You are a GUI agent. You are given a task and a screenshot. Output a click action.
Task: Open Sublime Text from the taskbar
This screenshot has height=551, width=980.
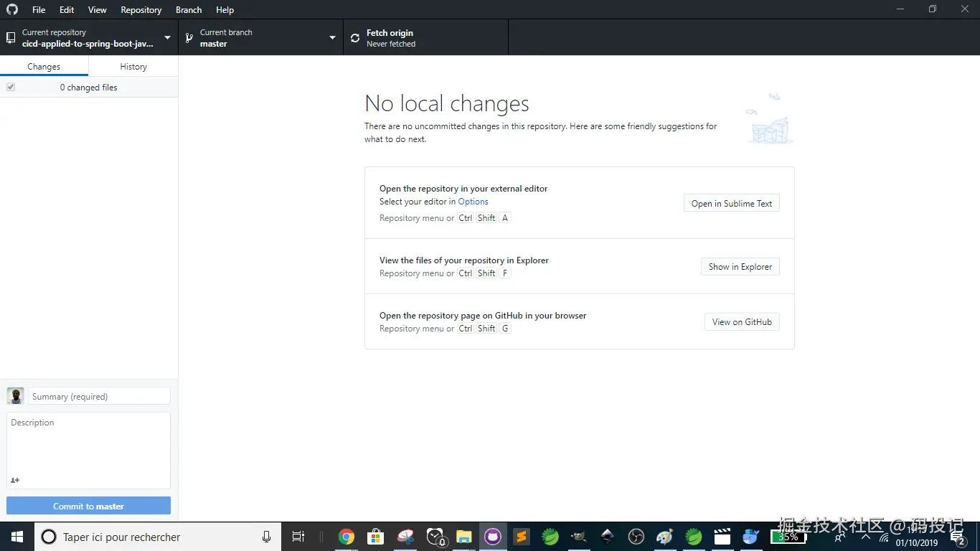coord(522,537)
